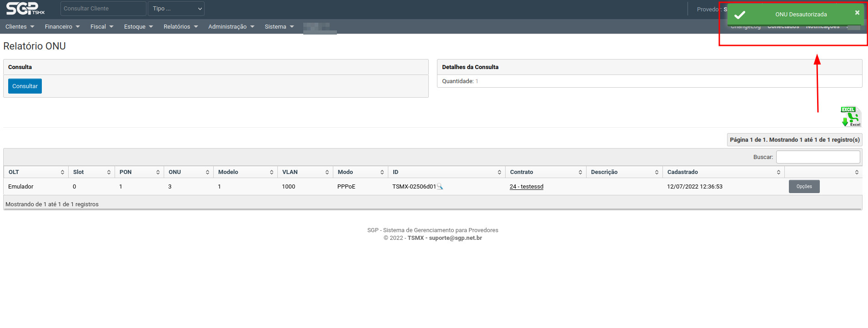Click the Opções button in row
This screenshot has width=868, height=328.
click(x=804, y=187)
